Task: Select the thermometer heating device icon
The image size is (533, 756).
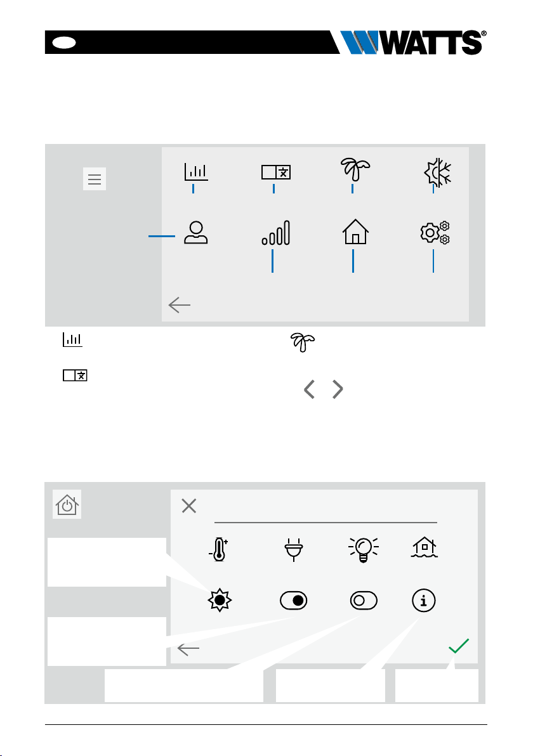Action: tap(219, 549)
